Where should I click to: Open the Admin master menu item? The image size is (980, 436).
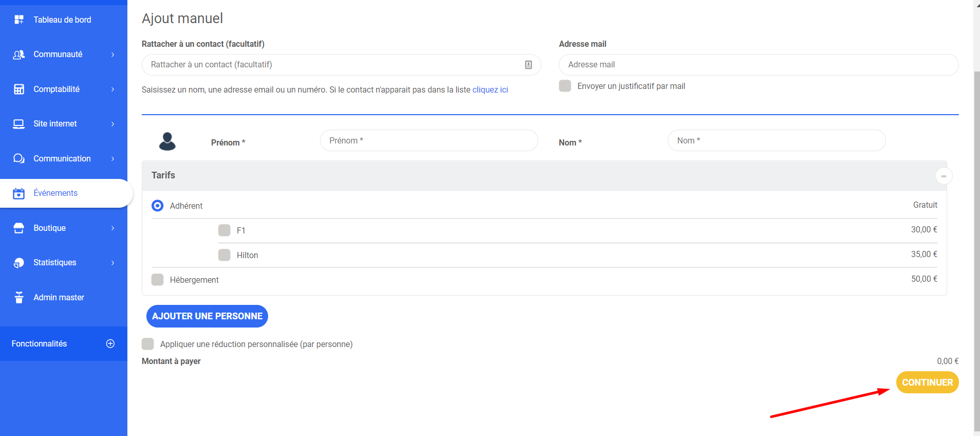[x=64, y=297]
